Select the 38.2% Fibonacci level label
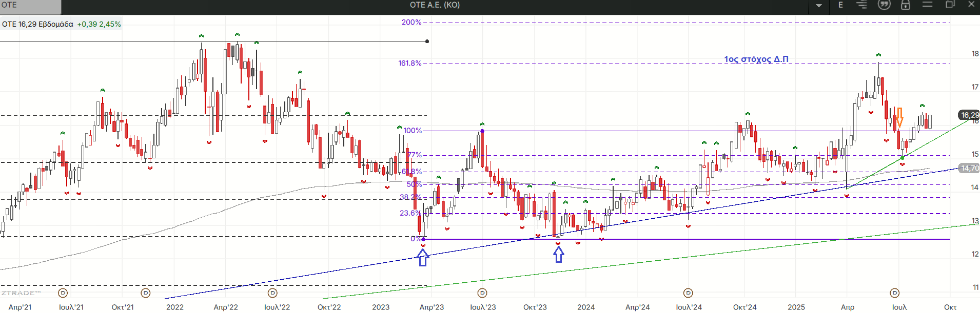Screen dimensions: 980x313 [410, 197]
